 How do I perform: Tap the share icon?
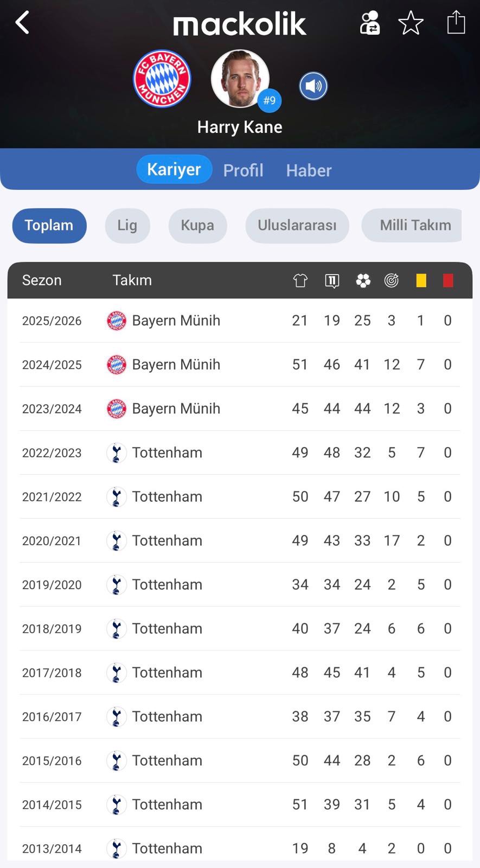(x=456, y=23)
